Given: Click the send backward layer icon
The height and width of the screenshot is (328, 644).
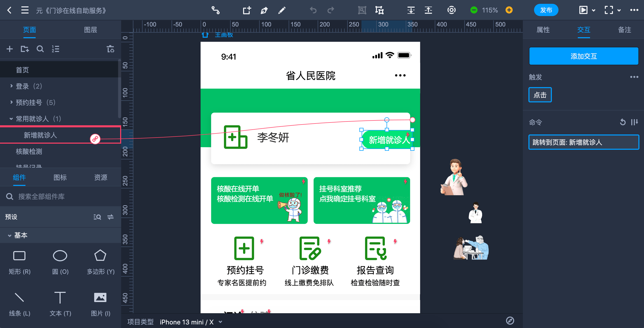Looking at the screenshot, I should [x=411, y=10].
